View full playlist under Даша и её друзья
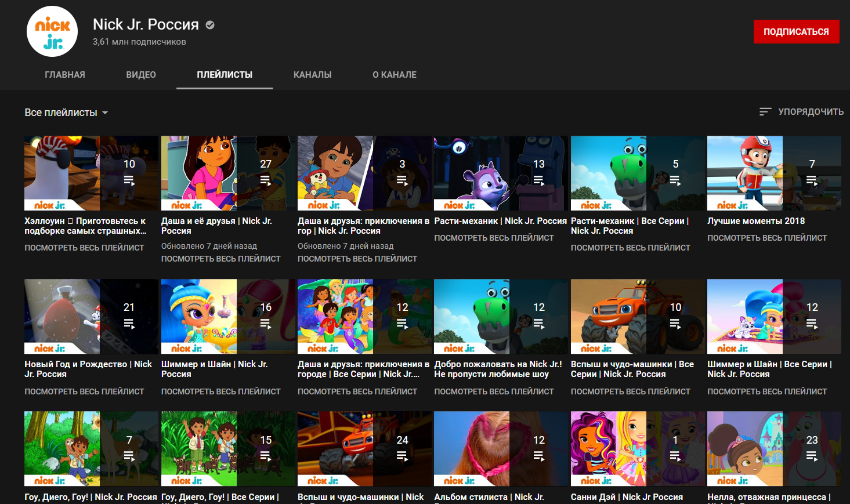 [220, 259]
